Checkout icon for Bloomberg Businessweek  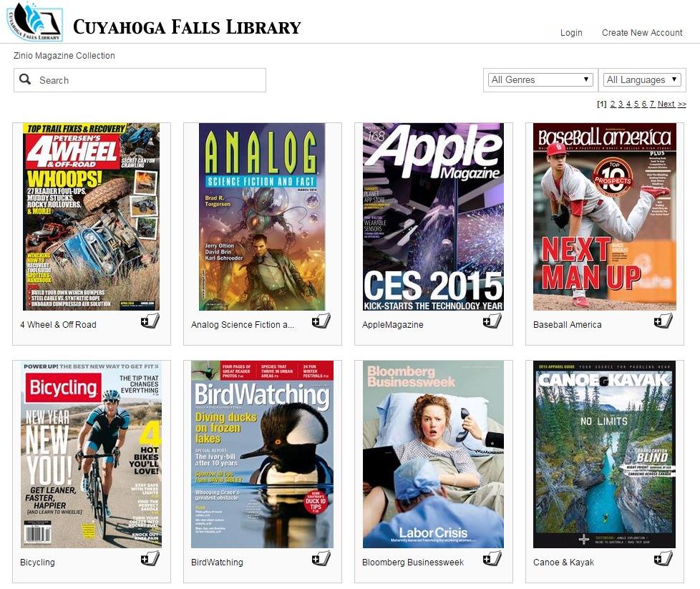point(492,559)
